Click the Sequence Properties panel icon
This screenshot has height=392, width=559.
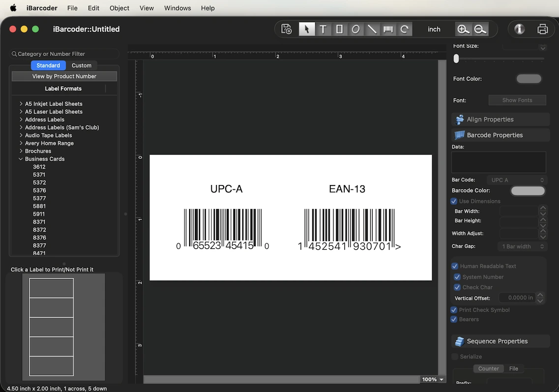pyautogui.click(x=460, y=341)
